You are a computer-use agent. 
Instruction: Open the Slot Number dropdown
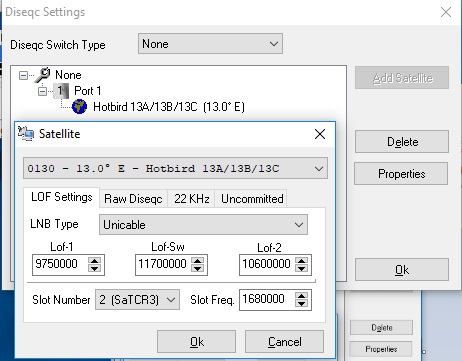(x=137, y=300)
